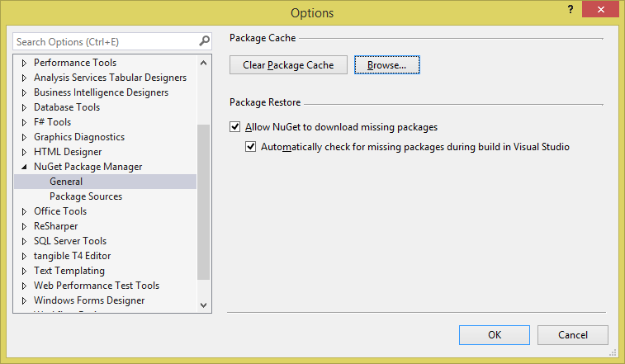Viewport: 625px width, 364px height.
Task: Select SQL Server Tools entry
Action: 70,241
